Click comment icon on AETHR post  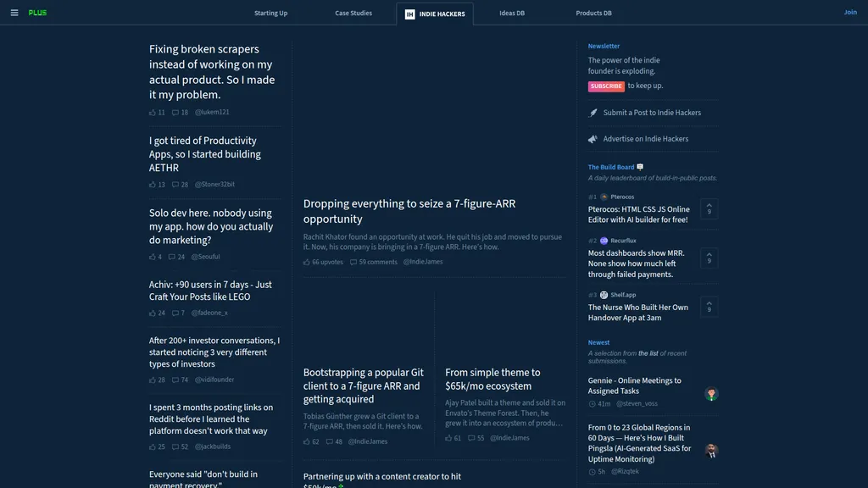coord(175,185)
